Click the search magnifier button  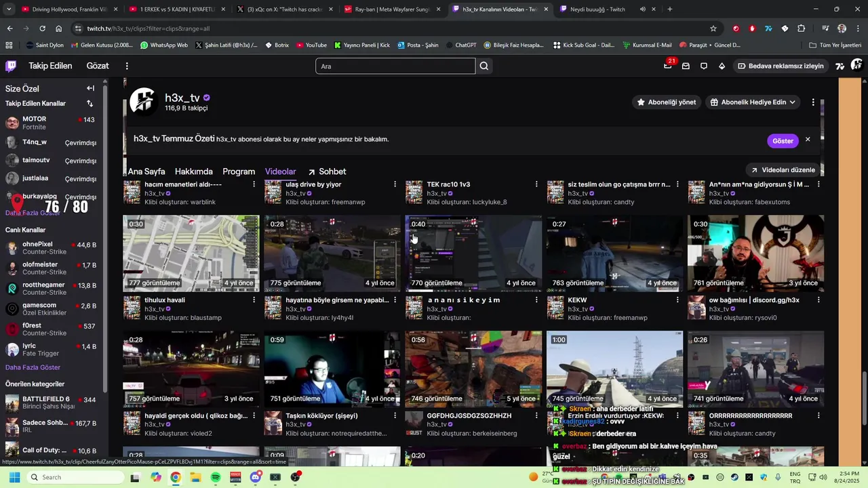coord(484,66)
